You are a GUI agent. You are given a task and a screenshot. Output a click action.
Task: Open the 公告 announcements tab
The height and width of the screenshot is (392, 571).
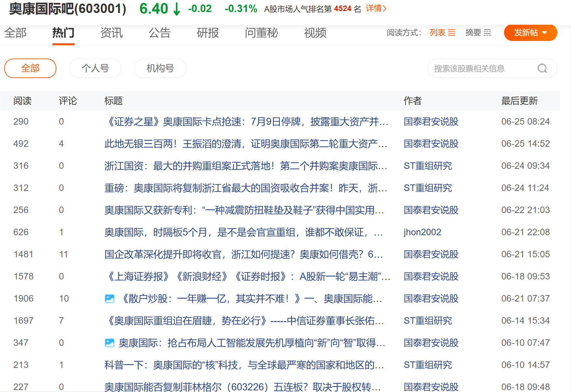pyautogui.click(x=159, y=33)
